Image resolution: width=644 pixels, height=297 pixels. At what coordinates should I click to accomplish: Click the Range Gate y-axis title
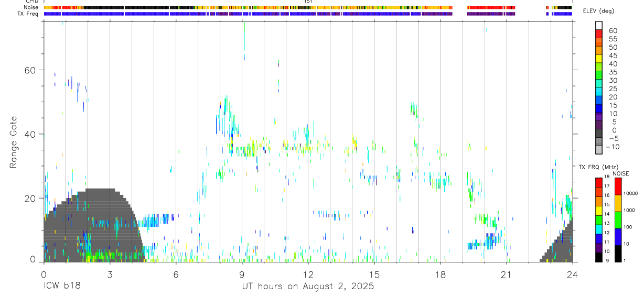(x=14, y=142)
